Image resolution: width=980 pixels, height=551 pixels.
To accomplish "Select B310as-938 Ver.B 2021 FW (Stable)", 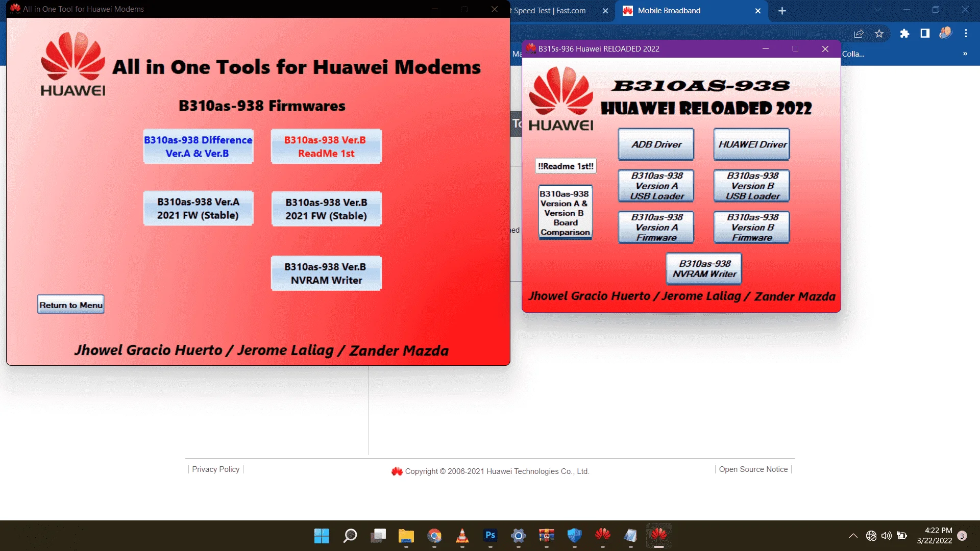I will (x=326, y=209).
